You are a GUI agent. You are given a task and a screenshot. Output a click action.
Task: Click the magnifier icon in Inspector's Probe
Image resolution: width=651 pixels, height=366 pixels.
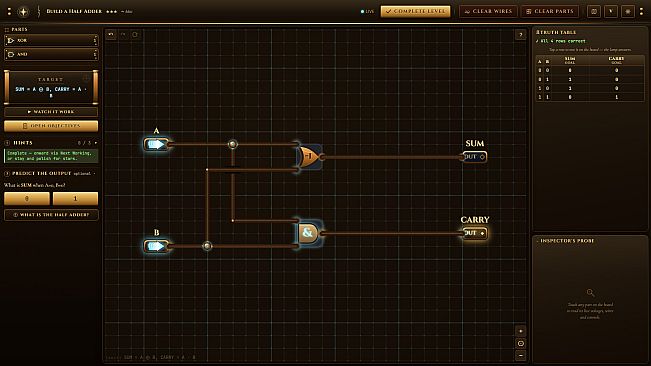[590, 293]
